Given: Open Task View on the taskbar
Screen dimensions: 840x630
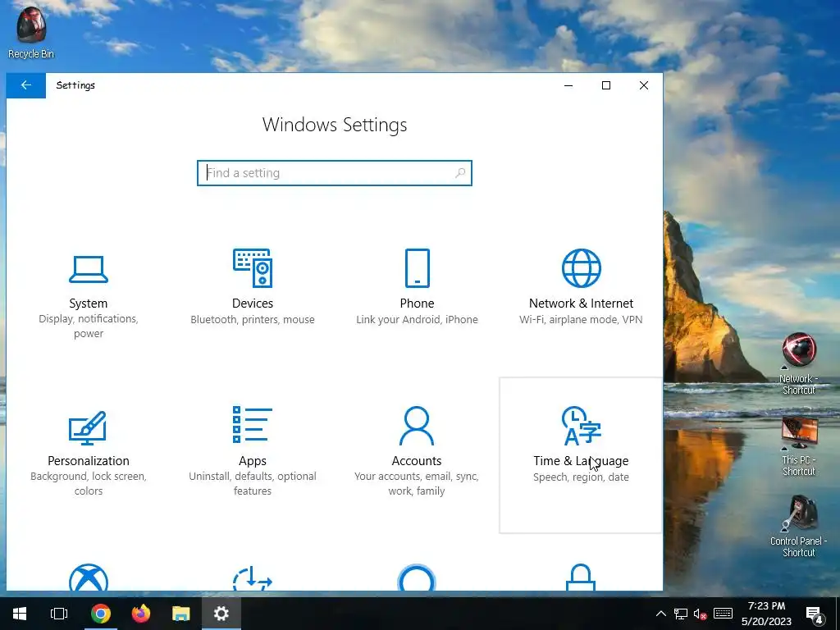Looking at the screenshot, I should pos(59,614).
